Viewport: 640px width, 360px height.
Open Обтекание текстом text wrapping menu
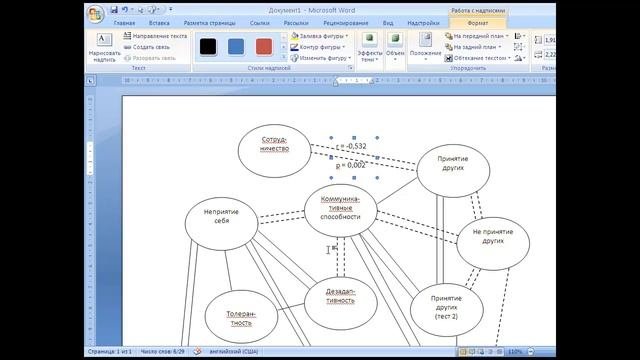(478, 58)
